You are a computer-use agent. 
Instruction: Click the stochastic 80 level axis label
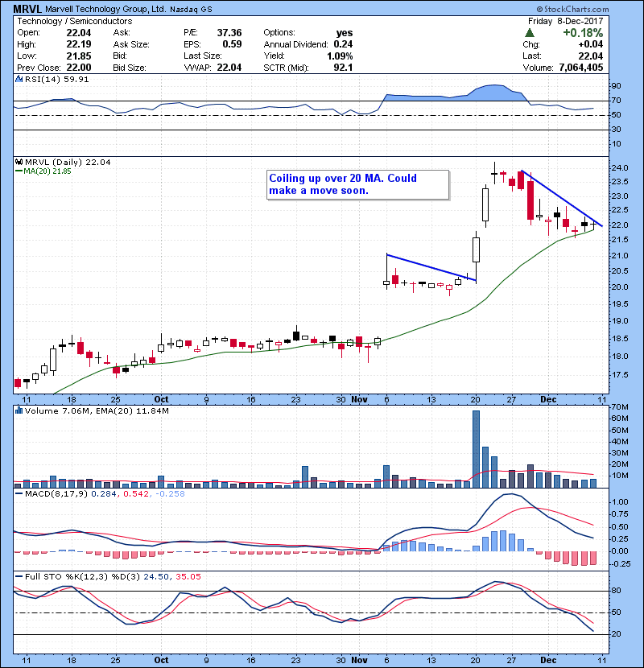click(617, 591)
